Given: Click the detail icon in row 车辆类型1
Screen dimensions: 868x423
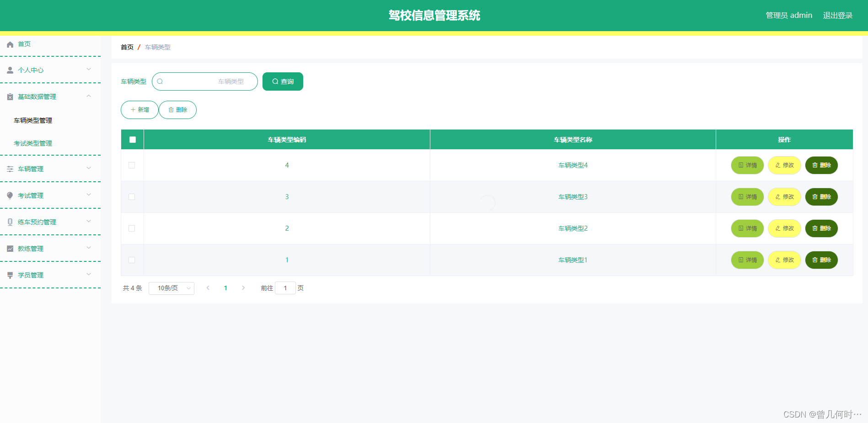Looking at the screenshot, I should tap(741, 260).
